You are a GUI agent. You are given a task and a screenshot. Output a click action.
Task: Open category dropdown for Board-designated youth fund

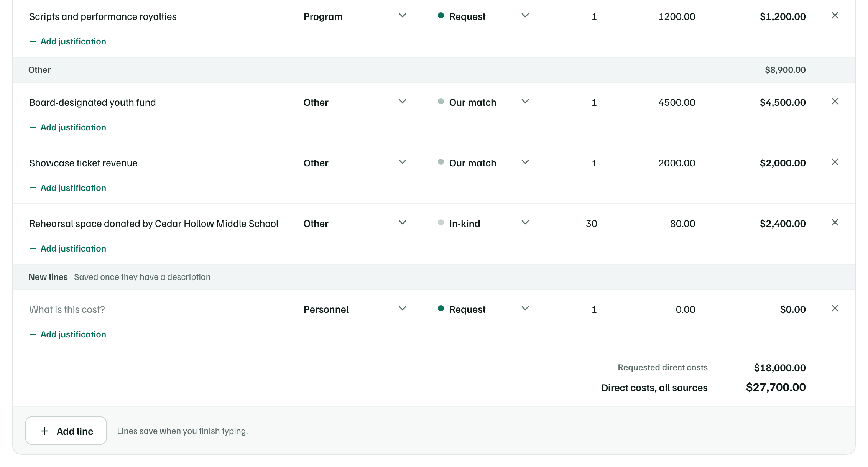tap(355, 102)
